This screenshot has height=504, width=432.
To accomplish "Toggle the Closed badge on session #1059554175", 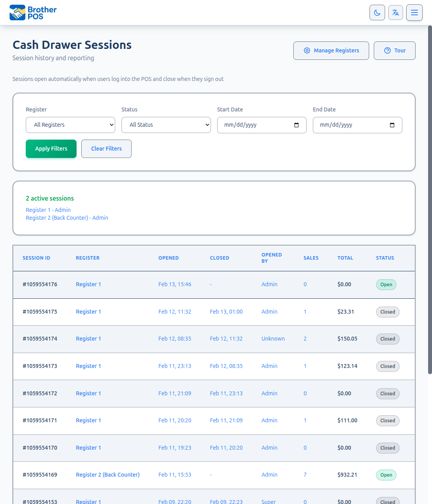I will pyautogui.click(x=387, y=312).
